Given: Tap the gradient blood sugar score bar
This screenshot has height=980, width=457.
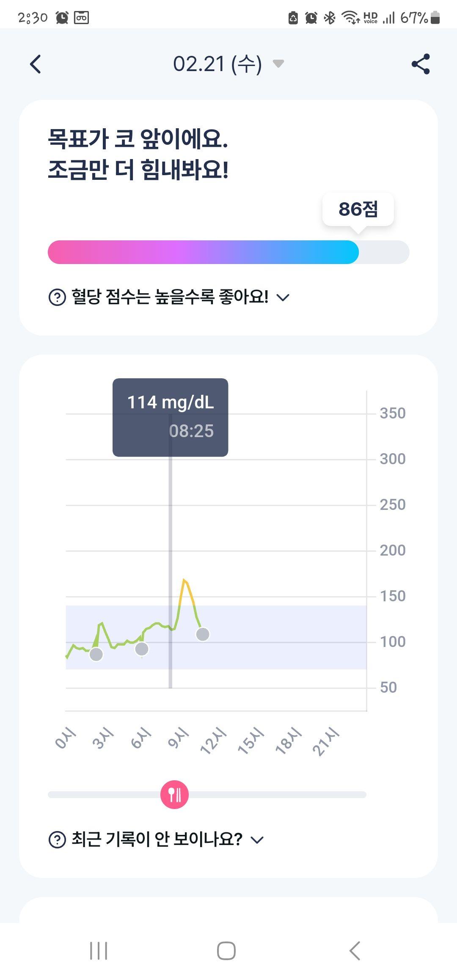Looking at the screenshot, I should click(228, 252).
